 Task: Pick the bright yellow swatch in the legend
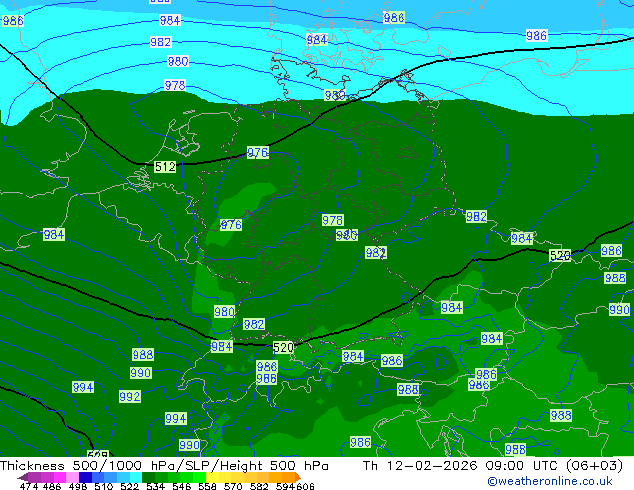(212, 477)
